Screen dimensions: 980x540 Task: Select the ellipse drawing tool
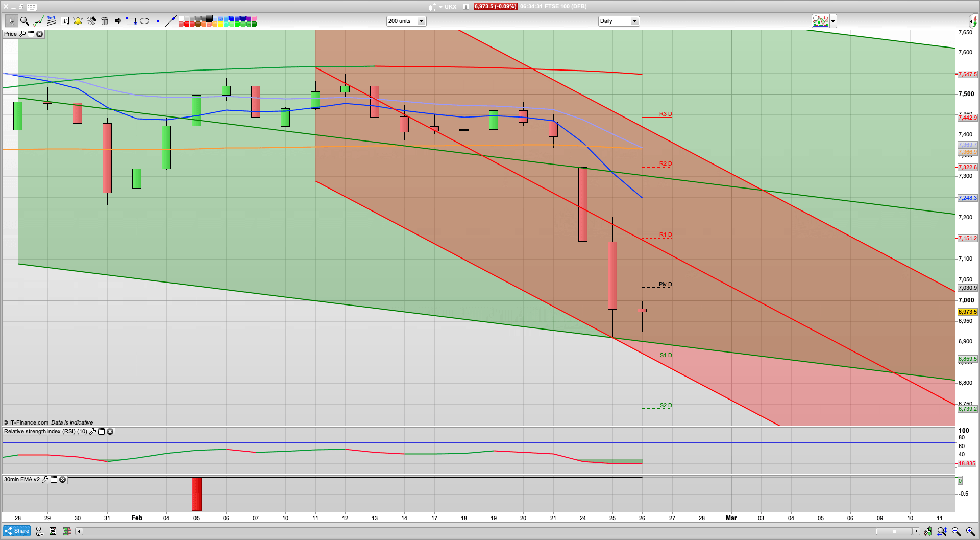coord(144,21)
